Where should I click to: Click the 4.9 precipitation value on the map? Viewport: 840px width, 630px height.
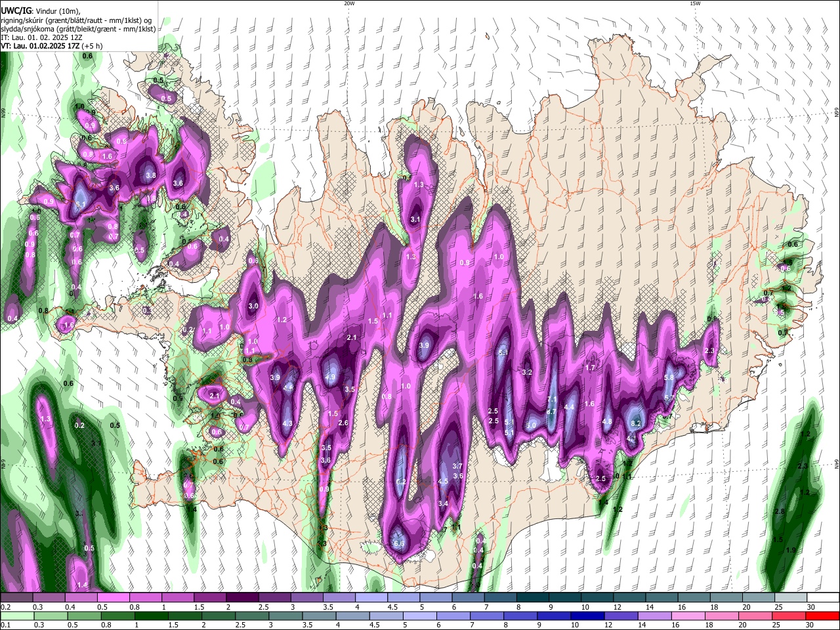click(331, 377)
